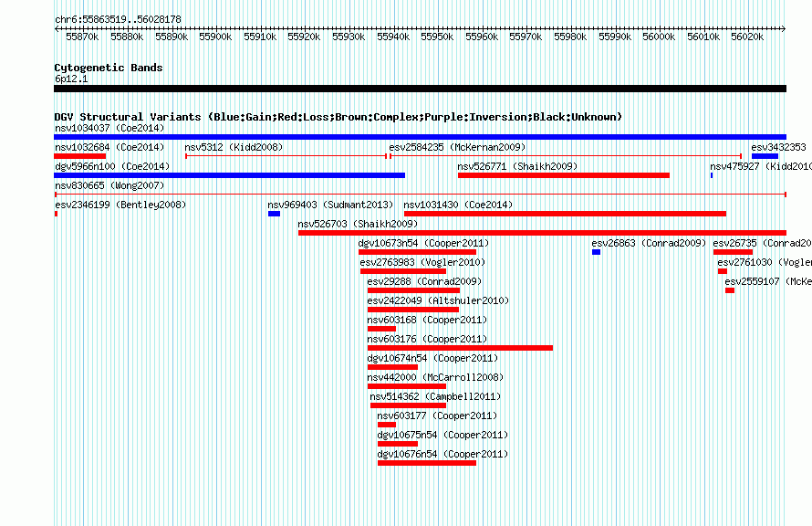Select nsv603176 (Cooper2011) label
This screenshot has height=526, width=812.
[427, 339]
